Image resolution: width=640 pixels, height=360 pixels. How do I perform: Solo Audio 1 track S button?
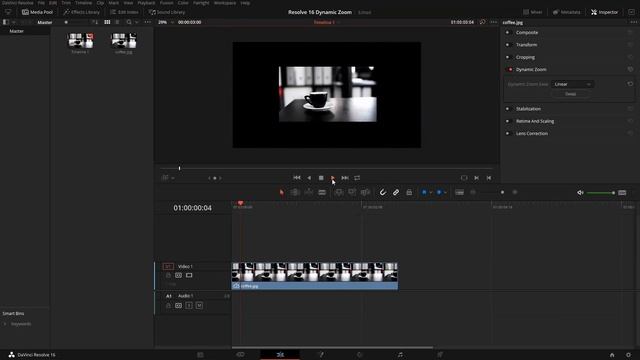pos(189,305)
